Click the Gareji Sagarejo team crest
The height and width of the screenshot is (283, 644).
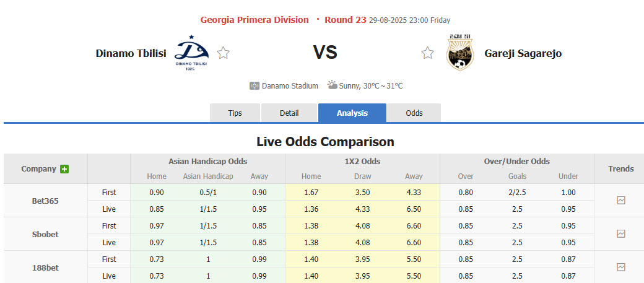[459, 53]
